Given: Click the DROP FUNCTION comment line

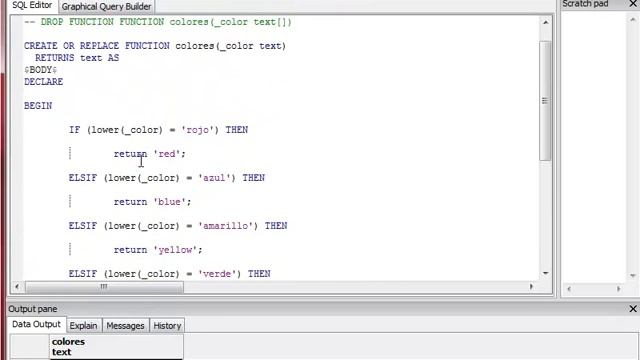Looking at the screenshot, I should (158, 22).
